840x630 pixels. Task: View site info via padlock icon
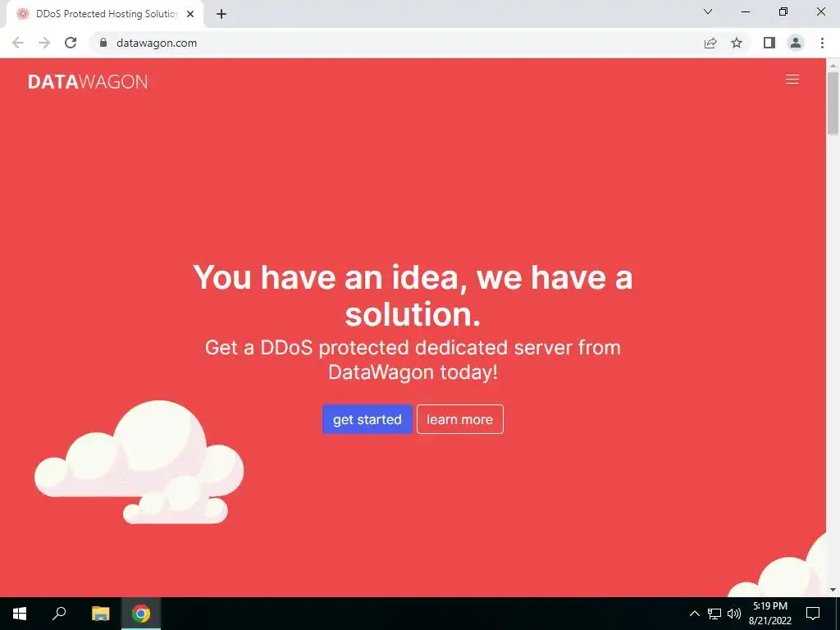pos(103,43)
